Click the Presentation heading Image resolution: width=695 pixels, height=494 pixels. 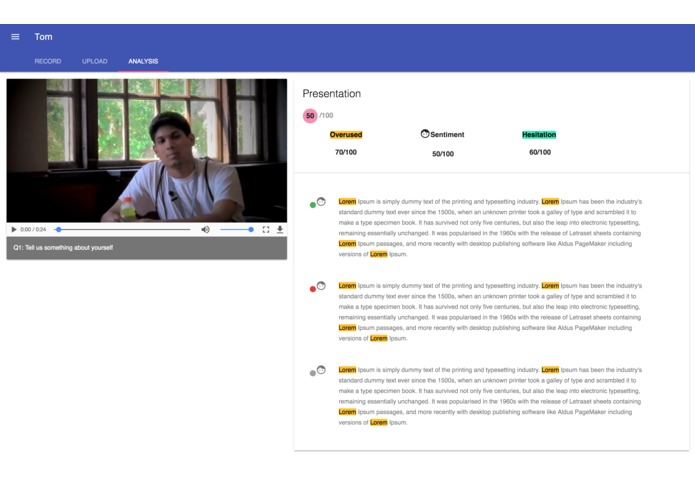(332, 94)
